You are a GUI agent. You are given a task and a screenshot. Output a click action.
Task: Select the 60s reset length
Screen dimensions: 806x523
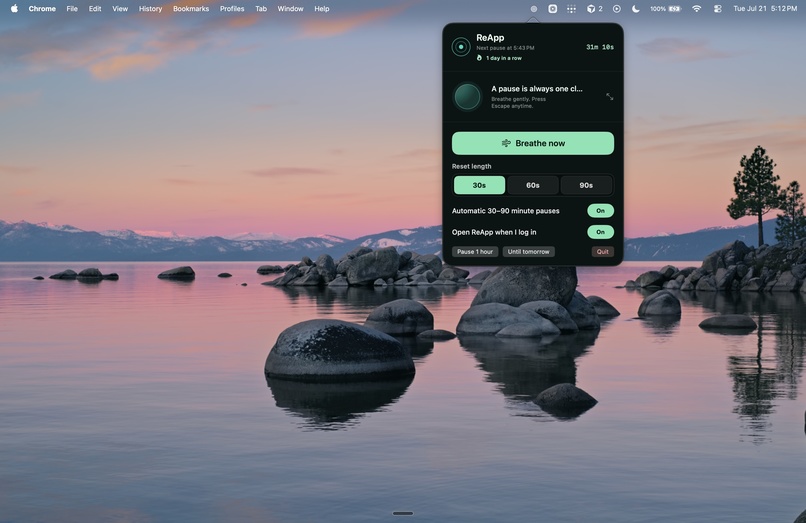(x=533, y=185)
